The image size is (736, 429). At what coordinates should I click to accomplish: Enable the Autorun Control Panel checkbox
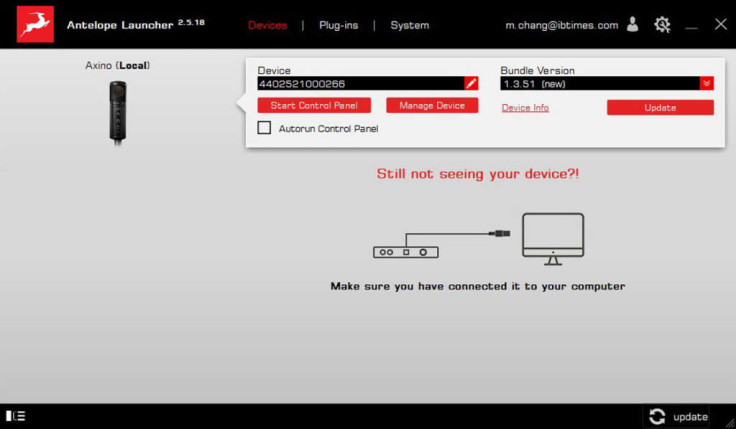pos(264,128)
